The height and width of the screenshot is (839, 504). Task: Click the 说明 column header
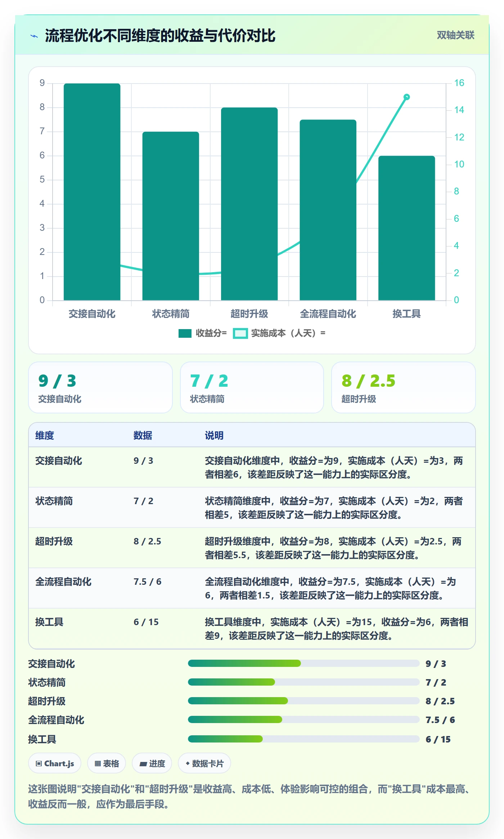(214, 435)
